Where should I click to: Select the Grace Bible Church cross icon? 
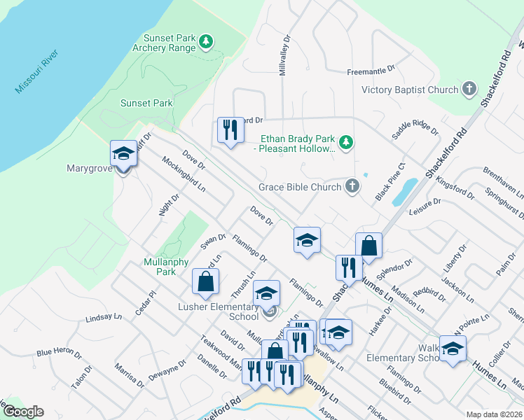(352, 187)
